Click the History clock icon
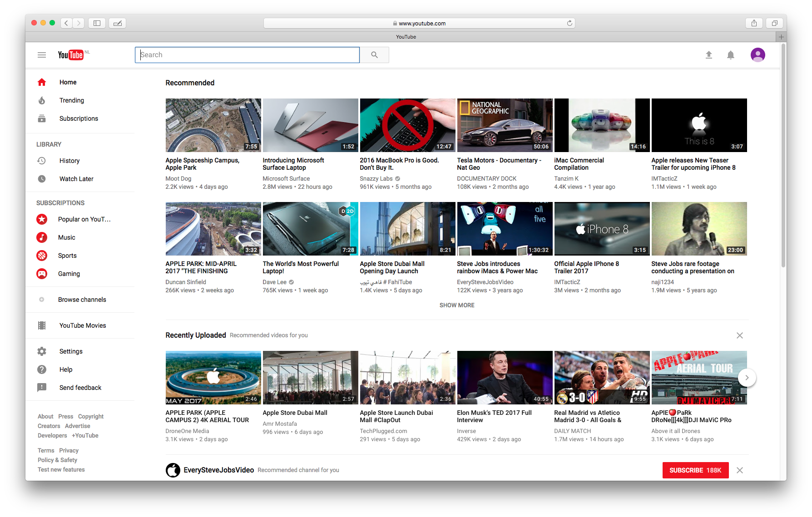 [x=42, y=161]
